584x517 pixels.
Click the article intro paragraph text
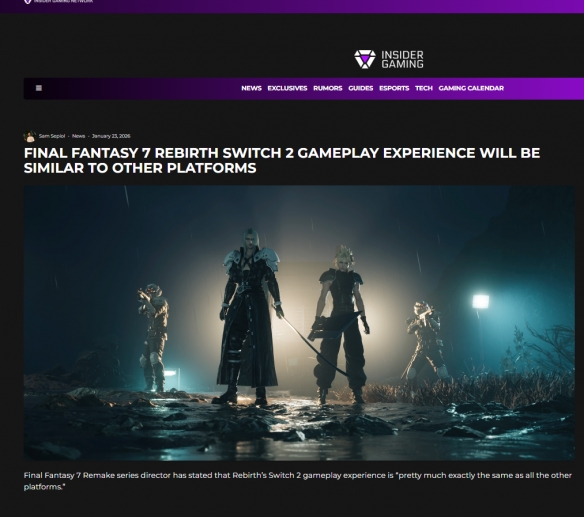[298, 481]
